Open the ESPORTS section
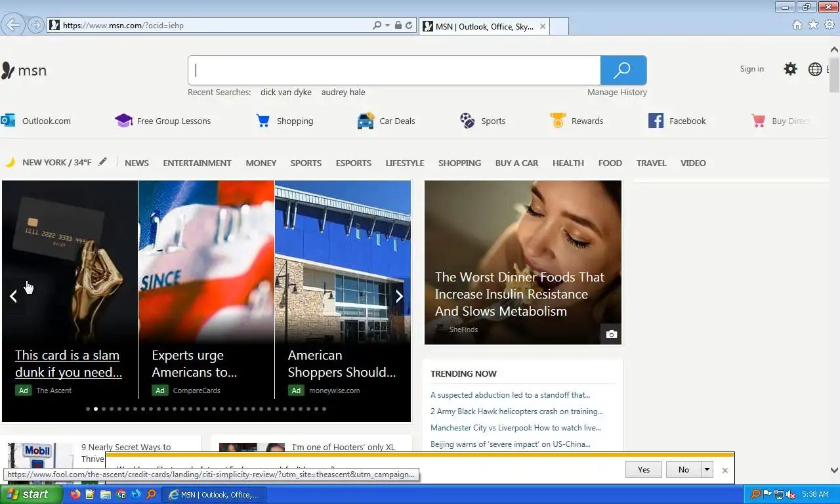 click(x=354, y=163)
